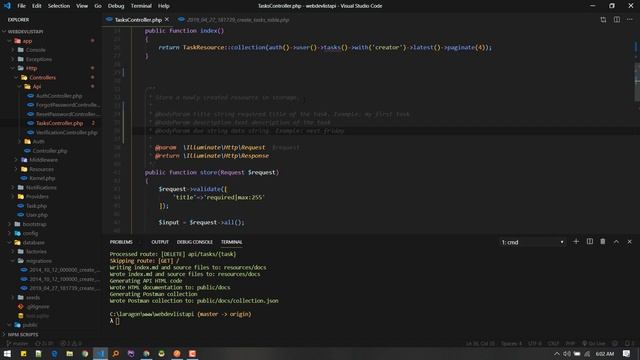Open the Windows Start menu
This screenshot has height=360, width=640.
pos(7,353)
